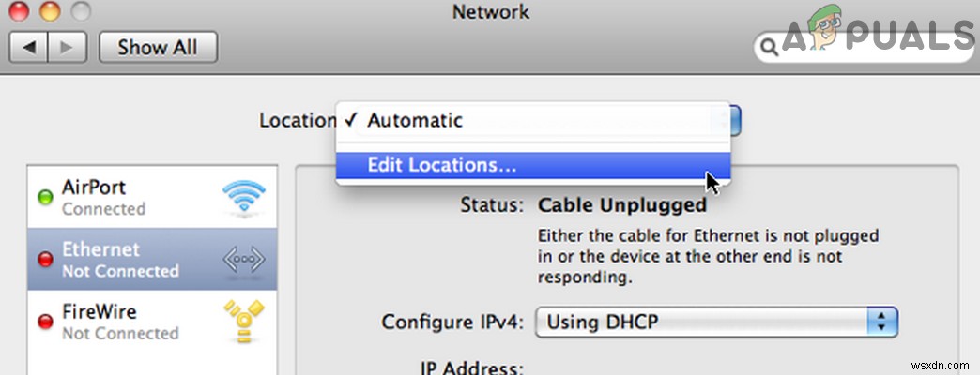
Task: Choose the checked Automatic location
Action: click(x=415, y=120)
